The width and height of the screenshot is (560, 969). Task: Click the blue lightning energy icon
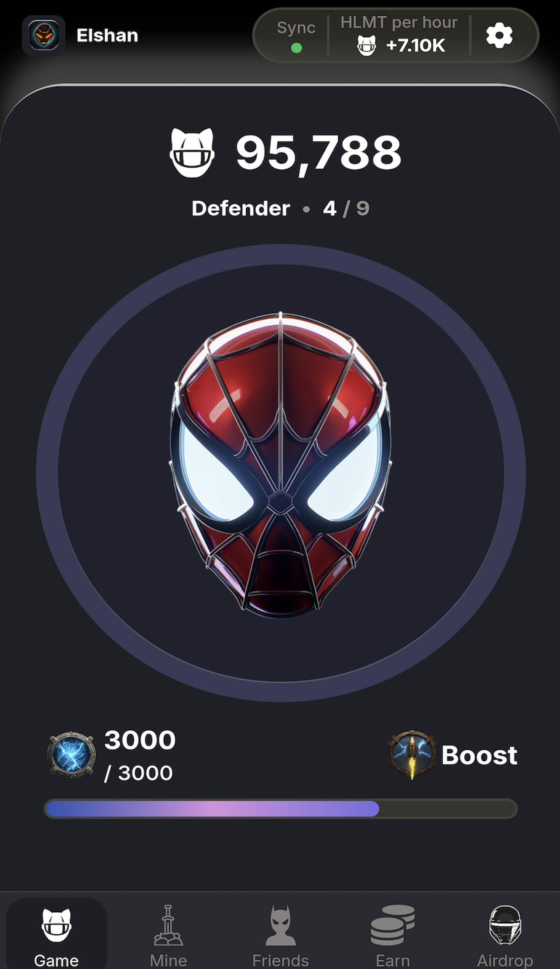71,754
